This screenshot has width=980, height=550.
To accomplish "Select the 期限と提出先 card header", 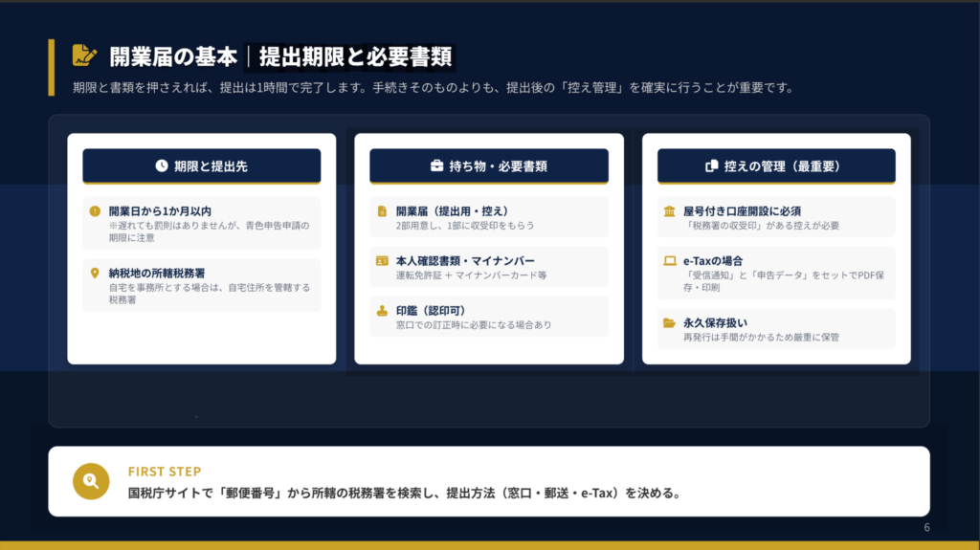I will pyautogui.click(x=201, y=165).
